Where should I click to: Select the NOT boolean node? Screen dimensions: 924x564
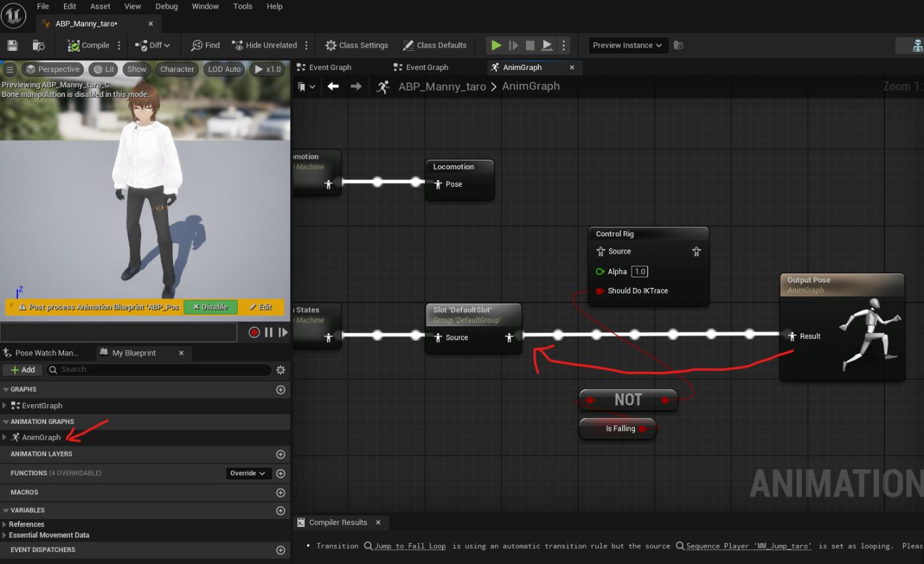point(628,400)
